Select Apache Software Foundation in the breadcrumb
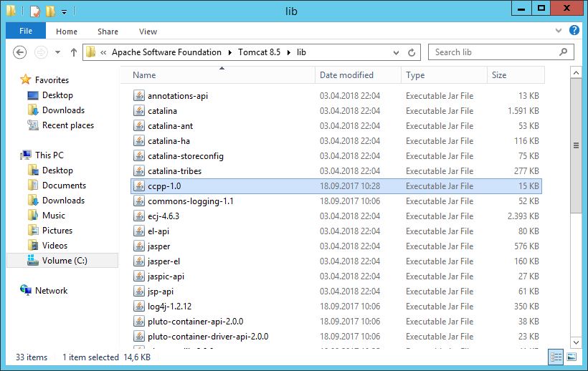The height and width of the screenshot is (371, 588). point(166,52)
